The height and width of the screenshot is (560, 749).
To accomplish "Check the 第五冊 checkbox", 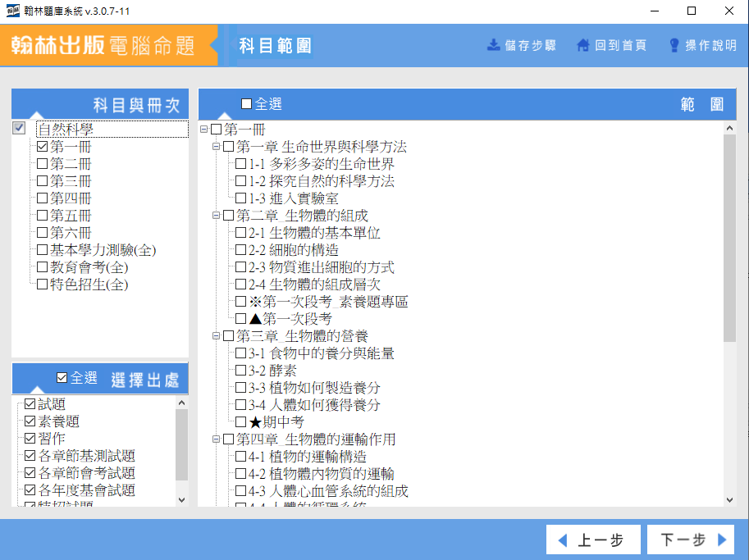I will click(x=43, y=216).
